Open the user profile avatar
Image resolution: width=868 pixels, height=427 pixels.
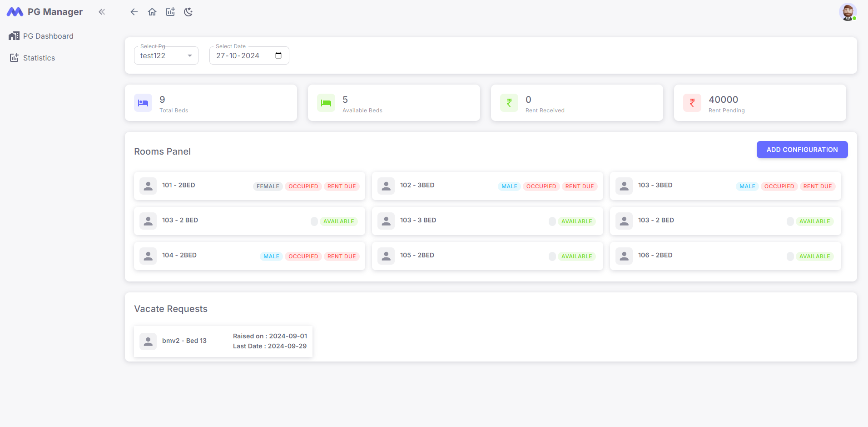point(847,12)
